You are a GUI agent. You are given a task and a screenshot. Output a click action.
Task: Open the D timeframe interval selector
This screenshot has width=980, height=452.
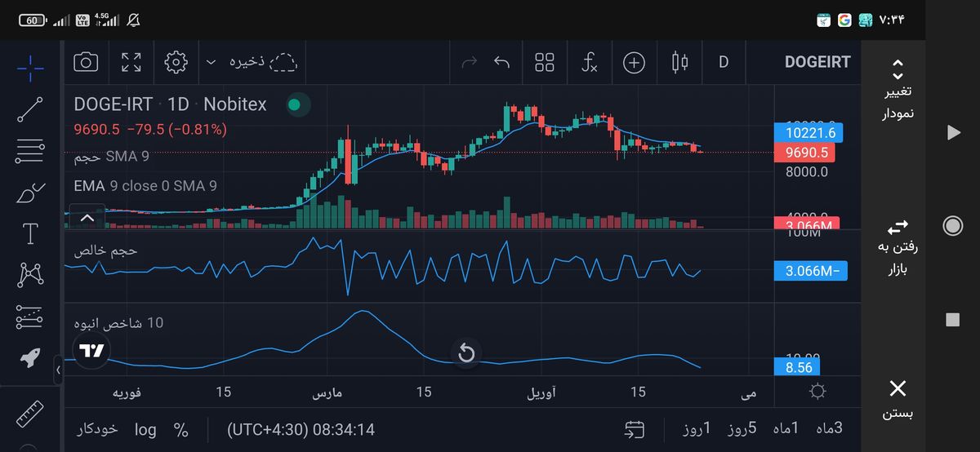point(724,62)
